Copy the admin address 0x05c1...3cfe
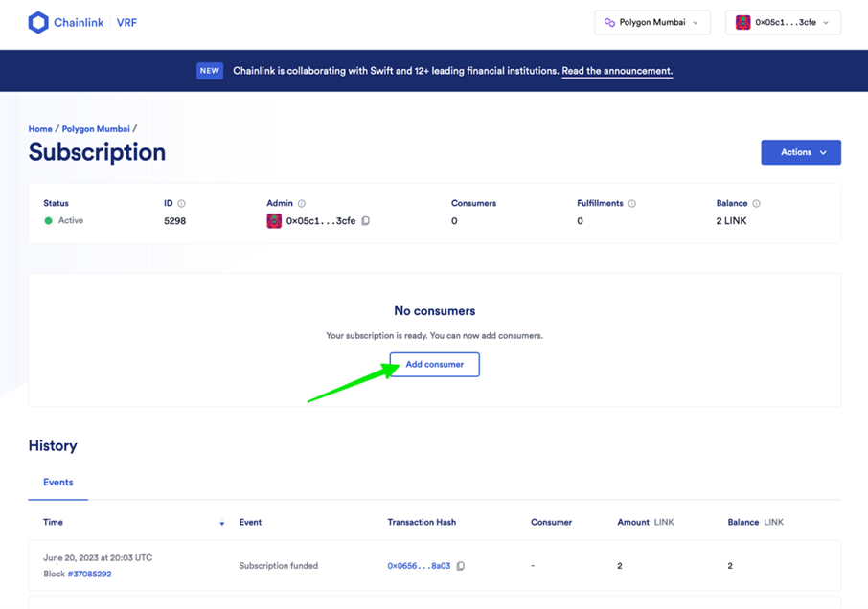868x609 pixels. click(365, 220)
